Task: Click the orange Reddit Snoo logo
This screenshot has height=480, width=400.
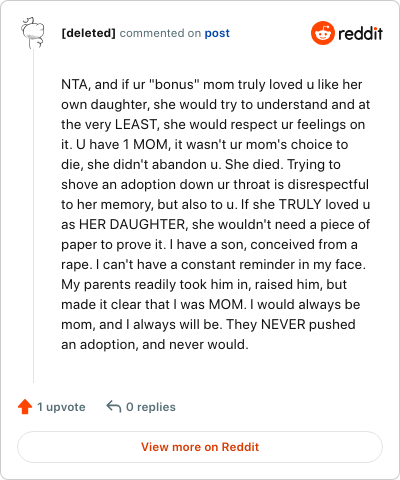Action: tap(322, 33)
